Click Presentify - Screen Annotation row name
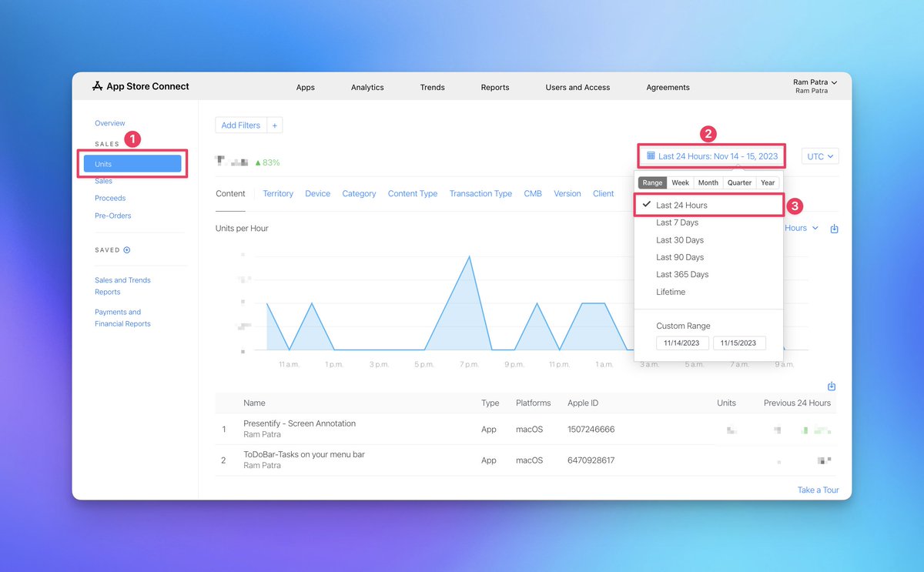The width and height of the screenshot is (924, 572). pos(300,423)
